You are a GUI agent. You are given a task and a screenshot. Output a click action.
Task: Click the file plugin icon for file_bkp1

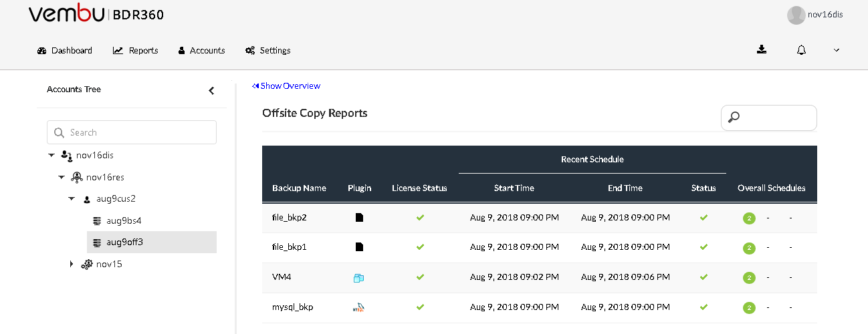tap(359, 246)
